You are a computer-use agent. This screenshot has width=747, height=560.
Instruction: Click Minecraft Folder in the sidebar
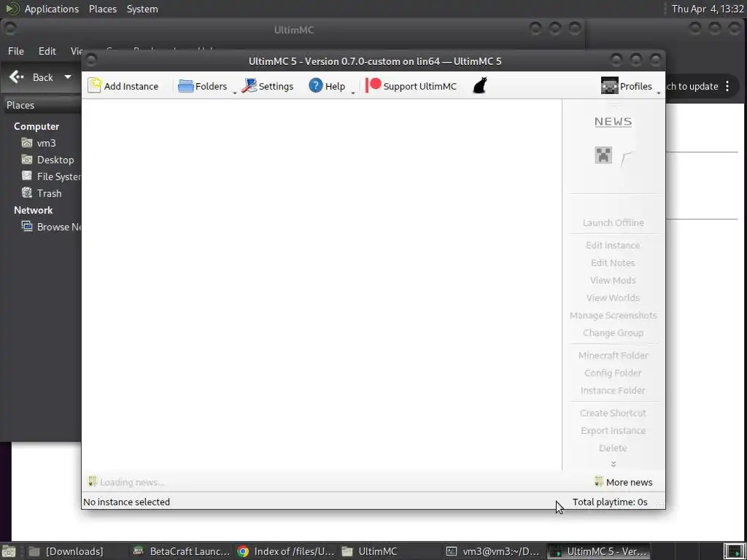(613, 356)
